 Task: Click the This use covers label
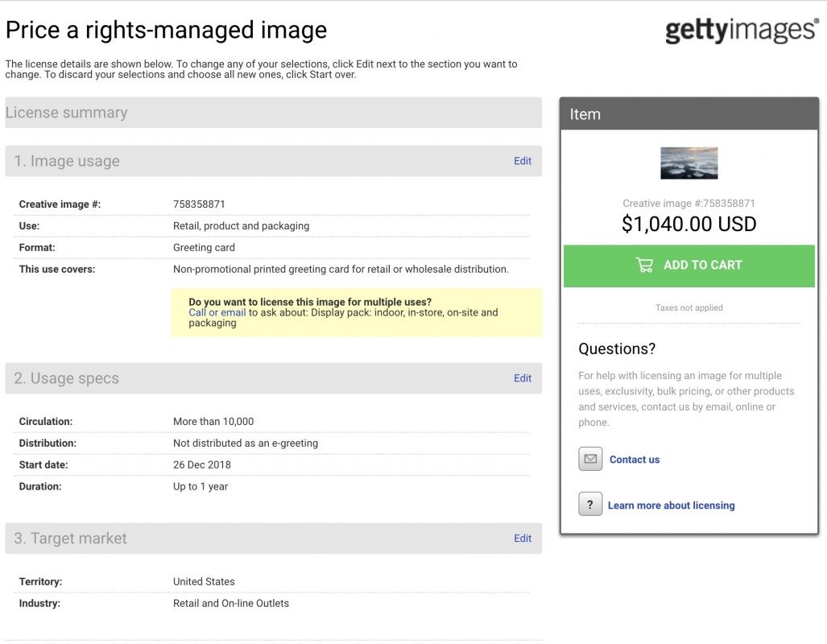(x=57, y=269)
